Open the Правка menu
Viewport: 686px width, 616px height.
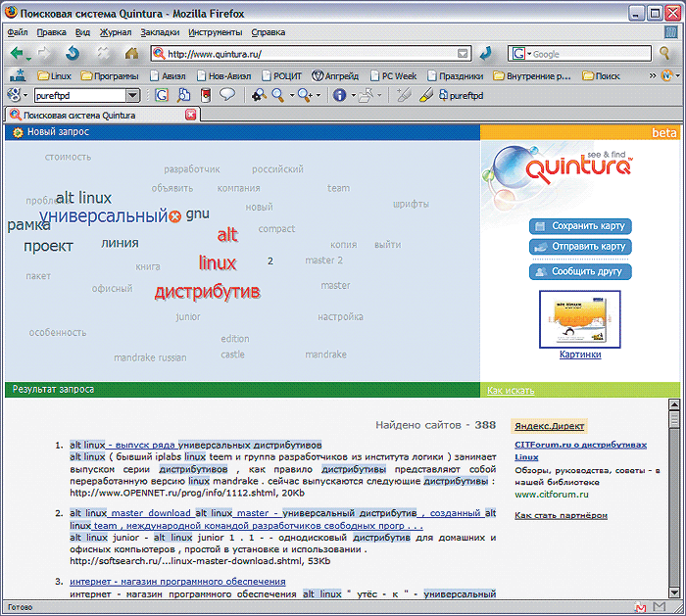pos(51,32)
